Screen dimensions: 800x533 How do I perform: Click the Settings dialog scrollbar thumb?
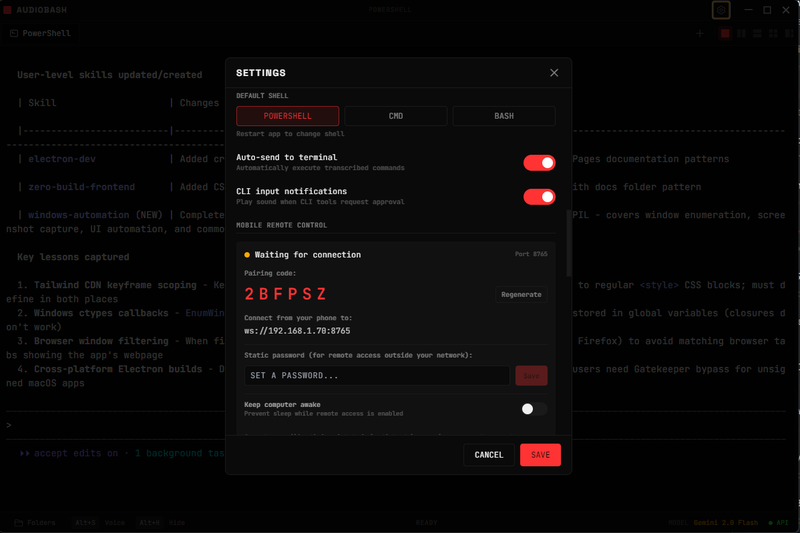tap(568, 243)
